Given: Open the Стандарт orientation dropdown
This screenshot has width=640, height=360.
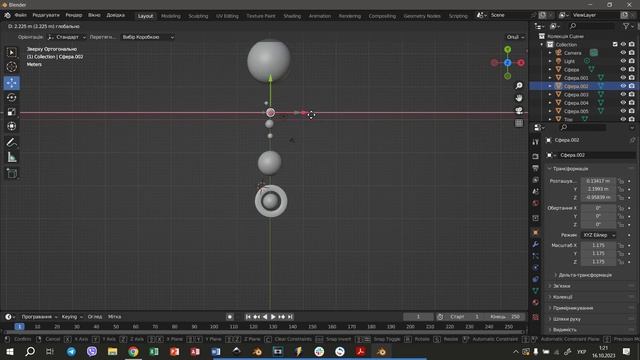Looking at the screenshot, I should [x=67, y=37].
